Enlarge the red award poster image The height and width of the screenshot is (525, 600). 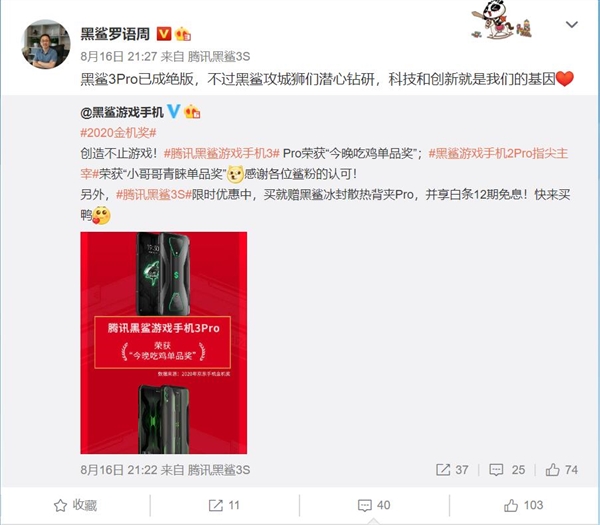click(x=164, y=343)
